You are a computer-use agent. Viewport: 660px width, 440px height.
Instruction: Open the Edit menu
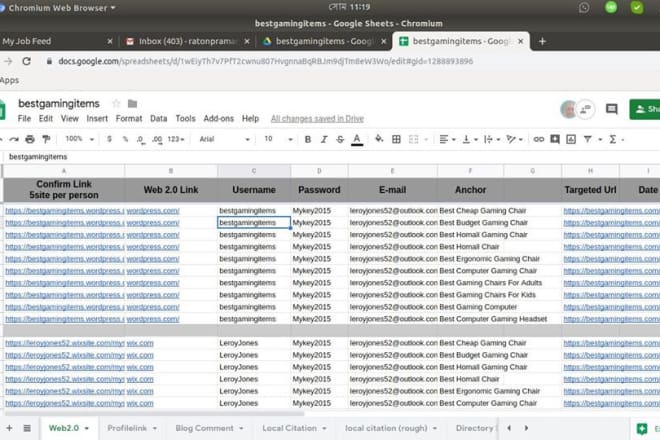point(45,119)
